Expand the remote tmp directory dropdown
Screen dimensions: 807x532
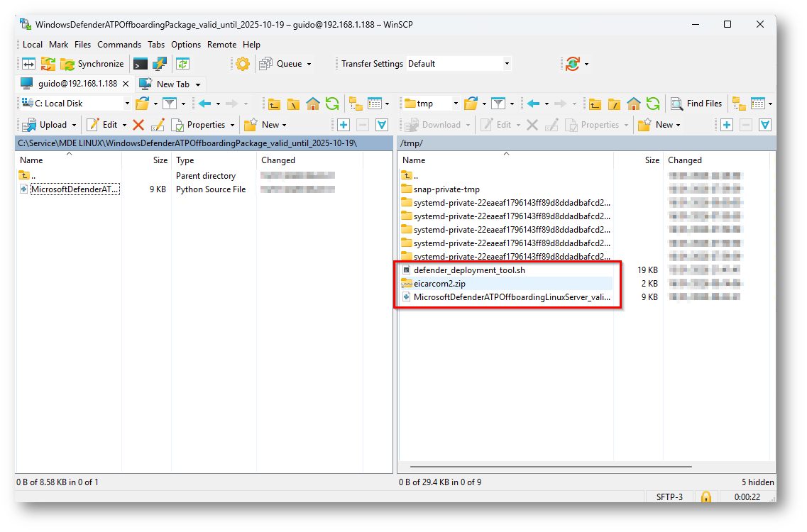455,104
